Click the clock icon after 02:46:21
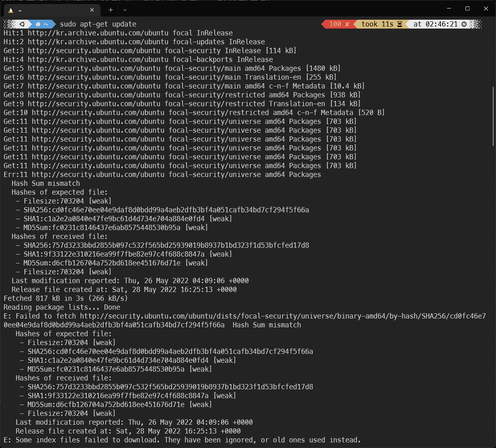The height and width of the screenshot is (448, 496). click(x=464, y=24)
